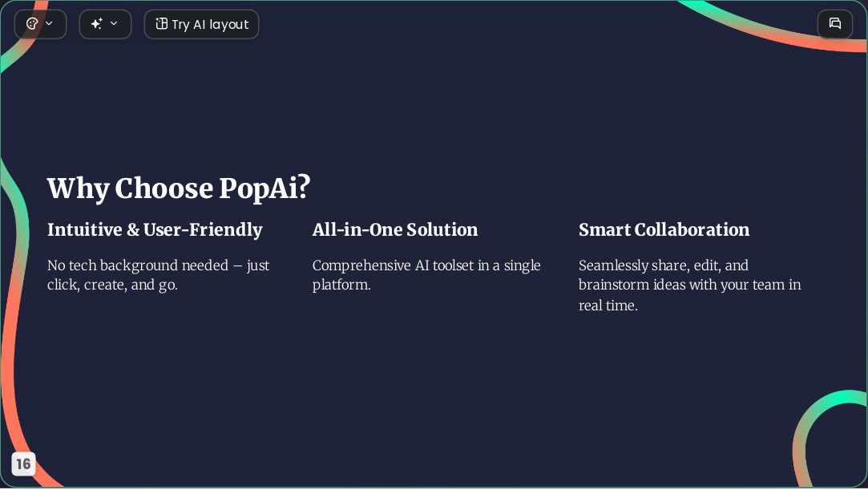Viewport: 868px width, 490px height.
Task: Open the comments panel icon
Action: 835,24
